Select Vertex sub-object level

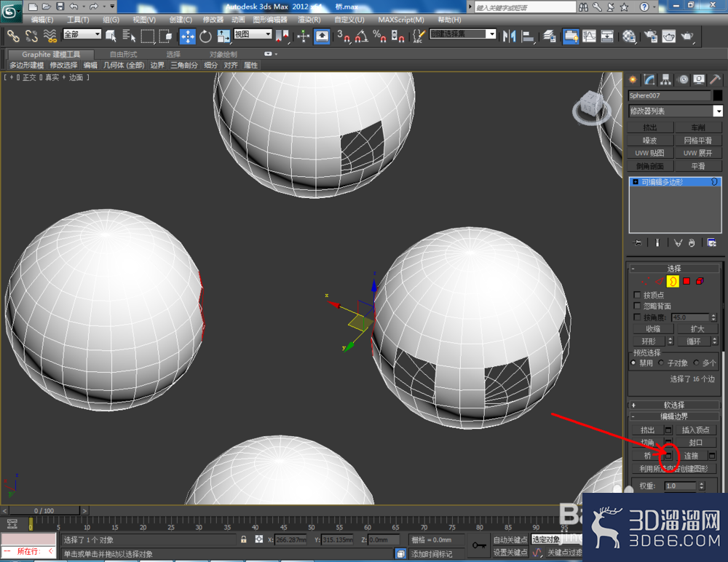coord(645,281)
